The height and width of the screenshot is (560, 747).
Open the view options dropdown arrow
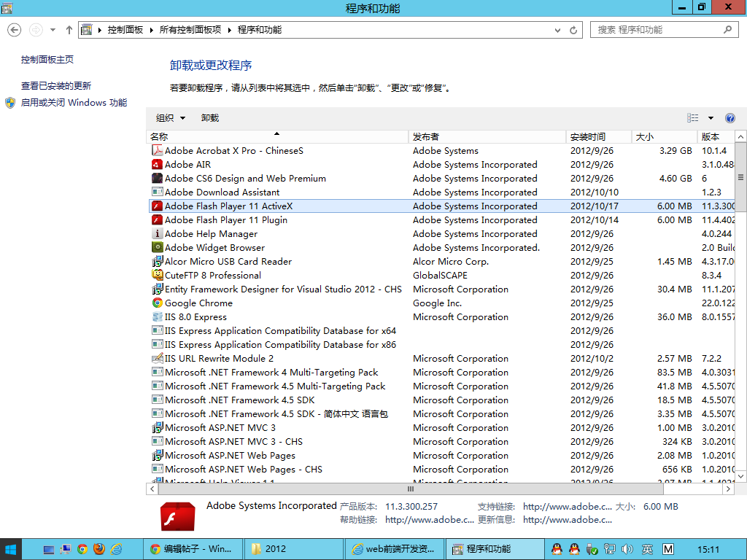click(x=711, y=118)
